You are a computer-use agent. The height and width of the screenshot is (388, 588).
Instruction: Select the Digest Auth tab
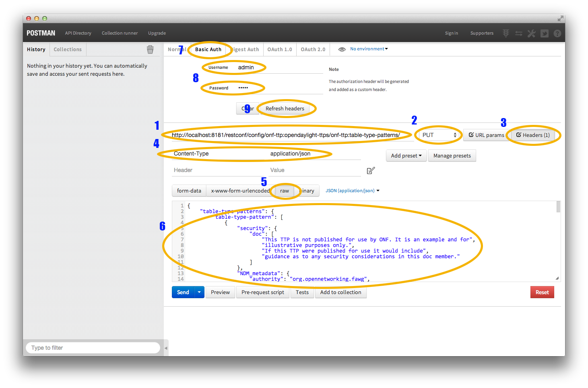pyautogui.click(x=245, y=49)
